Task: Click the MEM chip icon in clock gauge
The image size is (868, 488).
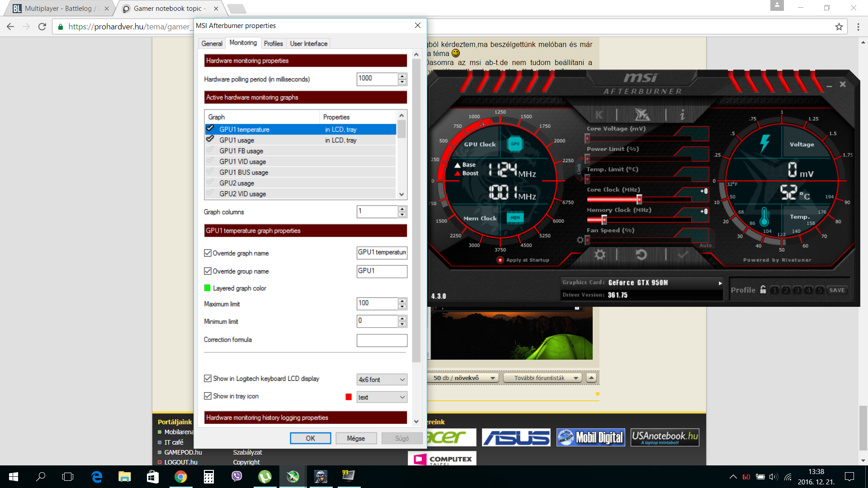Action: [515, 218]
